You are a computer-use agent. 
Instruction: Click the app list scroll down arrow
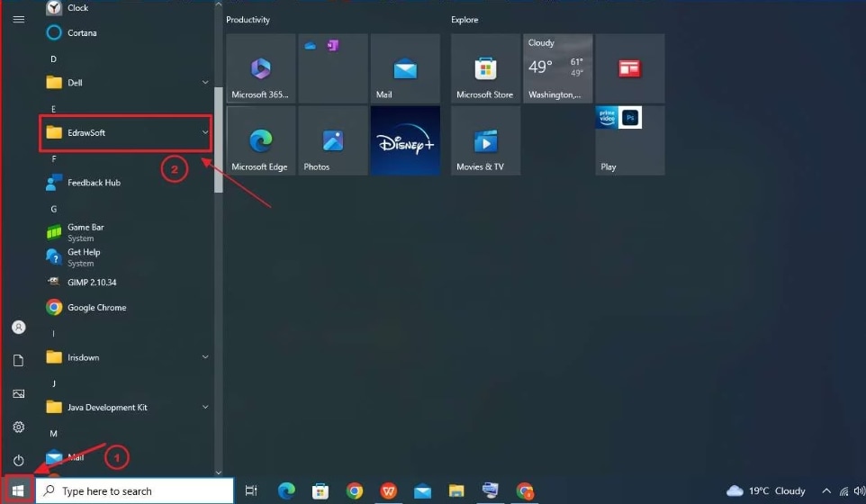tap(218, 472)
